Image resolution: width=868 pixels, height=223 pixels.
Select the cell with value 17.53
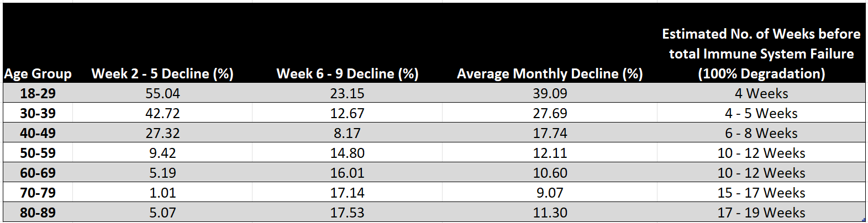(x=347, y=213)
